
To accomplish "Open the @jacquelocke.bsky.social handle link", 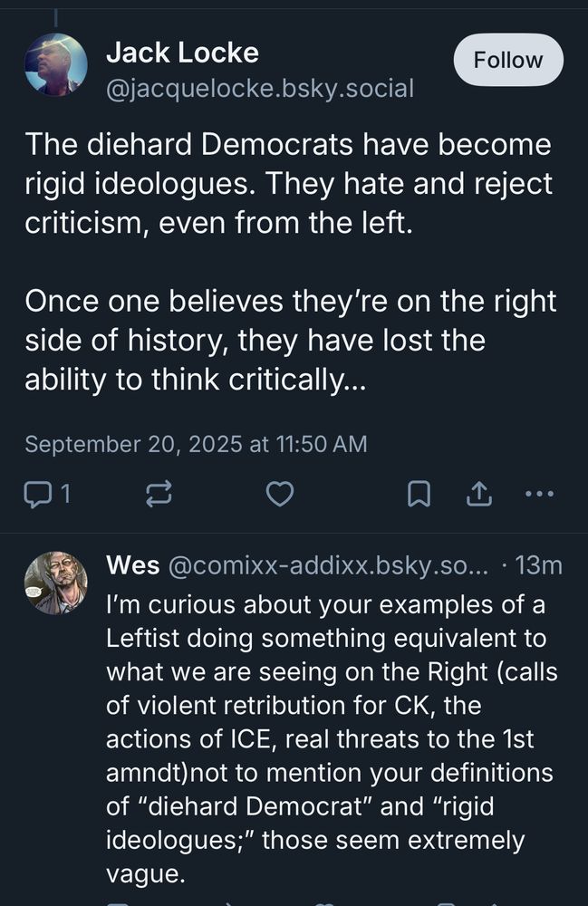I will coord(260,89).
